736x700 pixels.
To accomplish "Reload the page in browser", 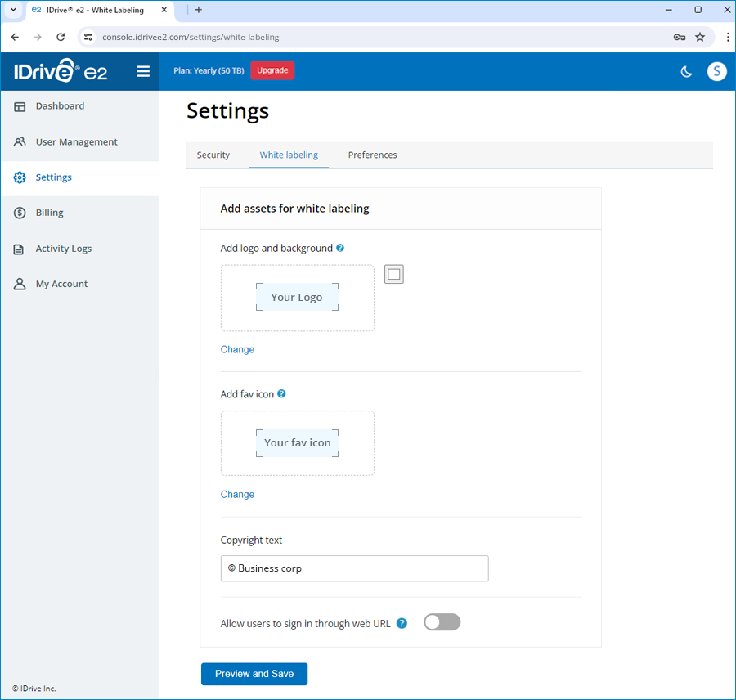I will [61, 37].
